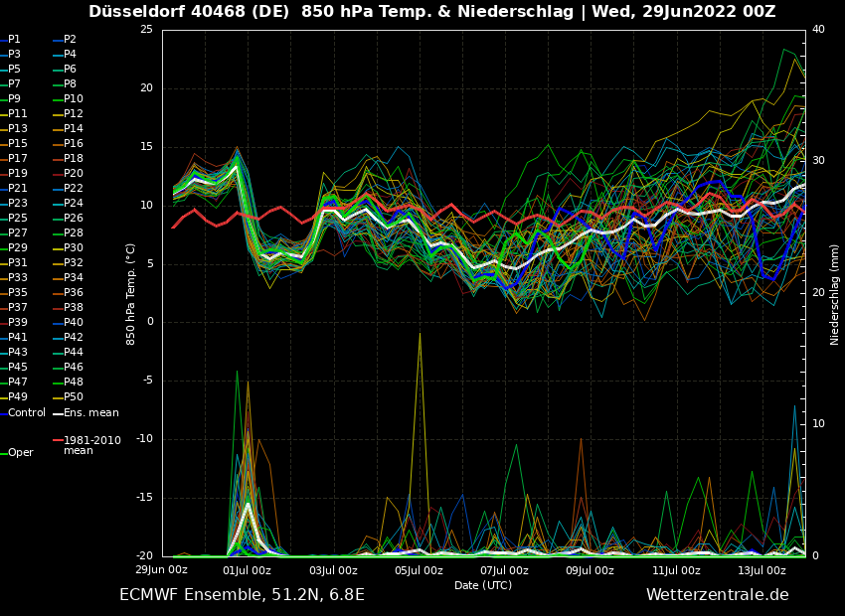This screenshot has height=616, width=845.
Task: Click the P12 legend label
Action: click(x=73, y=113)
